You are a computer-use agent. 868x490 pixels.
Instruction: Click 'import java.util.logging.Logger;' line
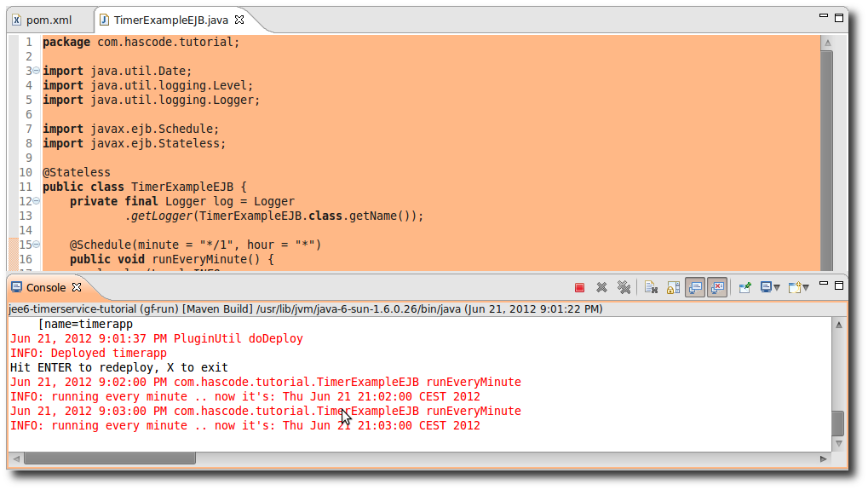click(x=151, y=100)
